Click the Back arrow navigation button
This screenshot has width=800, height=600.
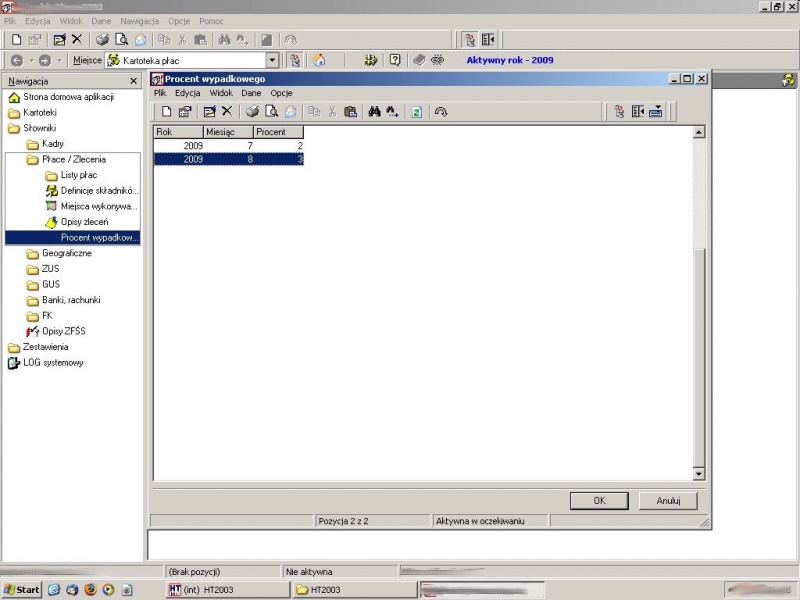click(x=17, y=60)
